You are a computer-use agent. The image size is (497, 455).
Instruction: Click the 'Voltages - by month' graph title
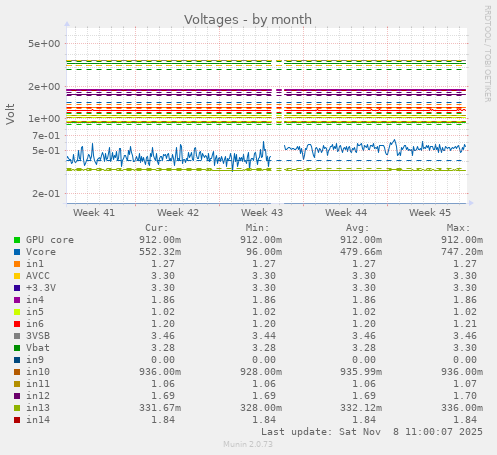(248, 20)
